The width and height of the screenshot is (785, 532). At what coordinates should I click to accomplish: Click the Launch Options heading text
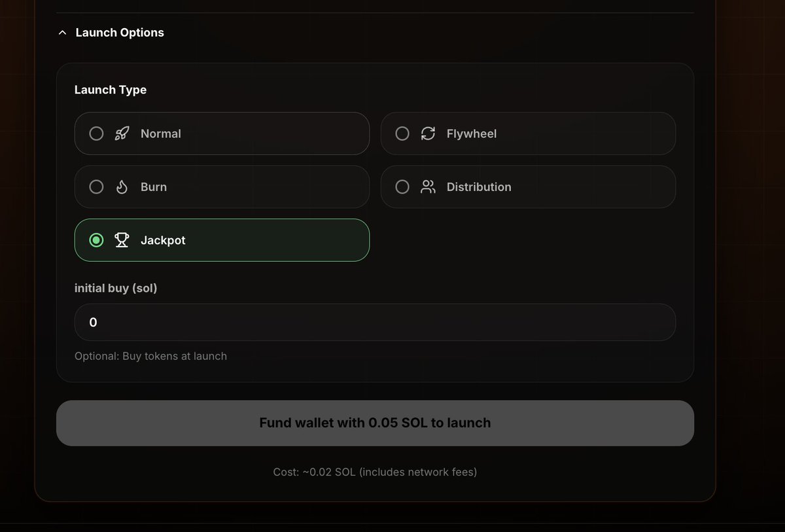tap(120, 33)
